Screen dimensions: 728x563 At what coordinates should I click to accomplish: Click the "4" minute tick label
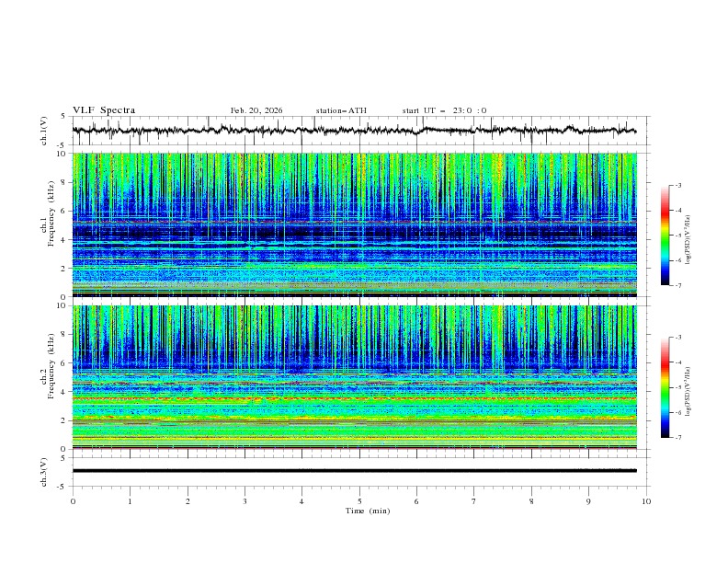[x=301, y=501]
